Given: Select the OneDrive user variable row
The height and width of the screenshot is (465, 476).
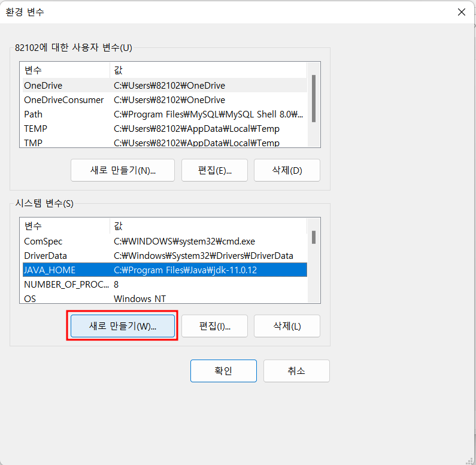Looking at the screenshot, I should pos(165,85).
